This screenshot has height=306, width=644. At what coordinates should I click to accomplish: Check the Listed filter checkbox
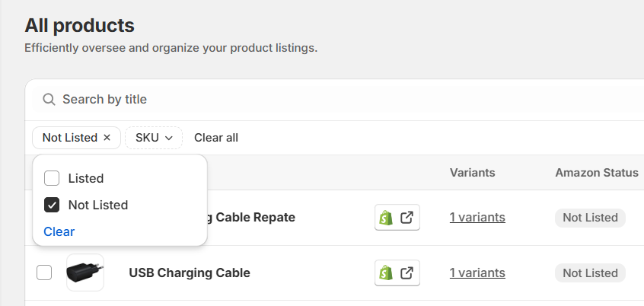click(x=52, y=178)
